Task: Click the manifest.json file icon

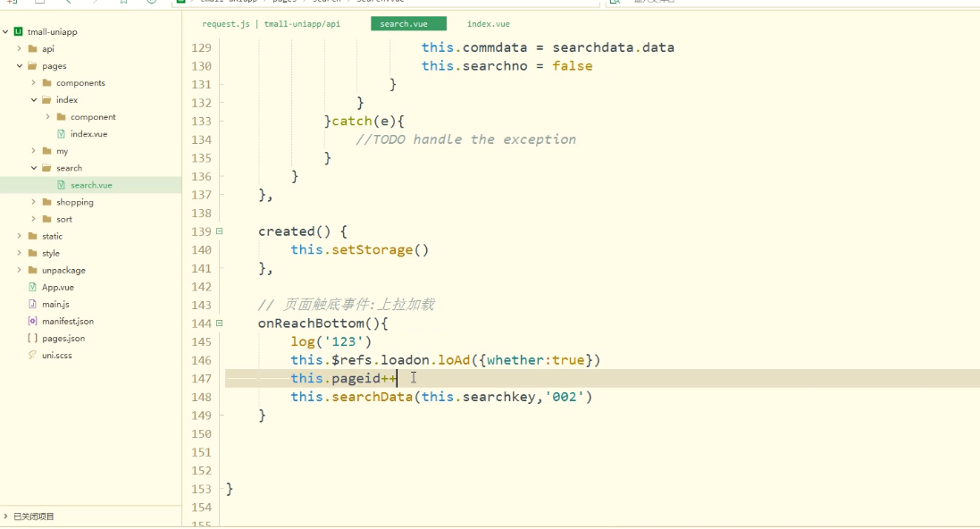Action: tap(32, 321)
